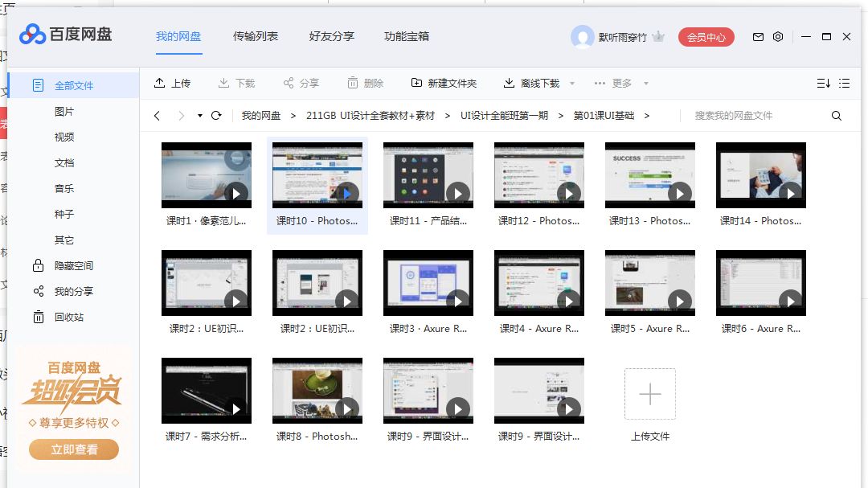This screenshot has height=488, width=868.
Task: Click the 上传文件 plus tile
Action: pyautogui.click(x=650, y=394)
